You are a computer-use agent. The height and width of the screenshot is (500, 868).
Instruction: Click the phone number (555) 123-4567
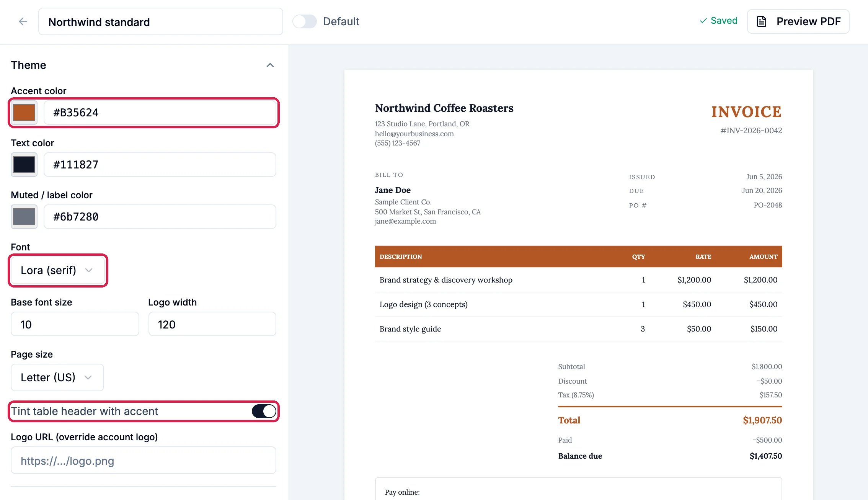(x=397, y=143)
